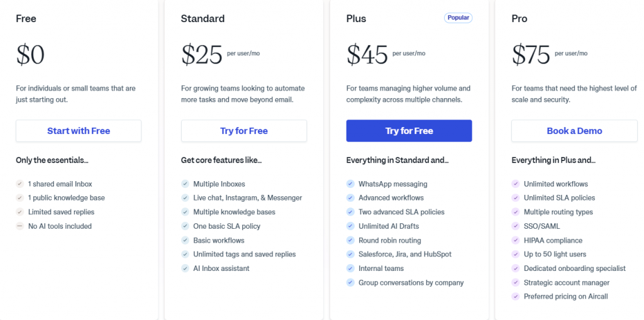Click the checkmark icon beside Unlimited AI Drafts
Image resolution: width=644 pixels, height=320 pixels.
pos(350,226)
